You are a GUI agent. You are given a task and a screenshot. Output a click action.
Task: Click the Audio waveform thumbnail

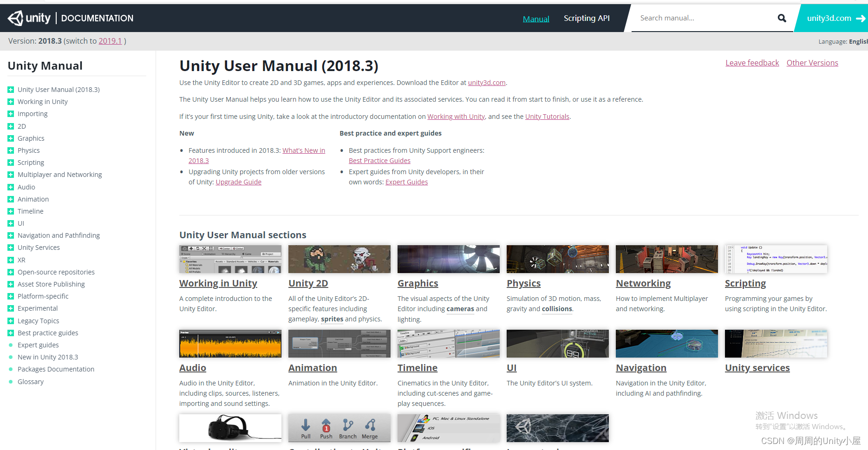click(230, 344)
